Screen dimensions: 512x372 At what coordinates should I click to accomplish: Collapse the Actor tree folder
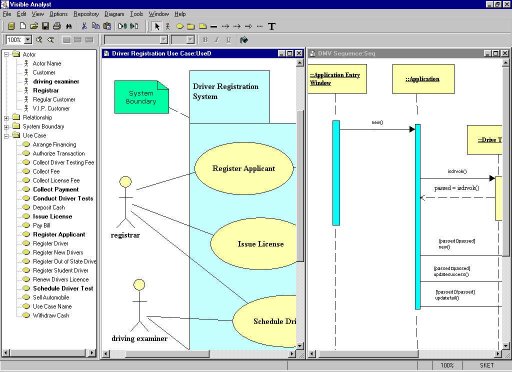click(x=6, y=54)
